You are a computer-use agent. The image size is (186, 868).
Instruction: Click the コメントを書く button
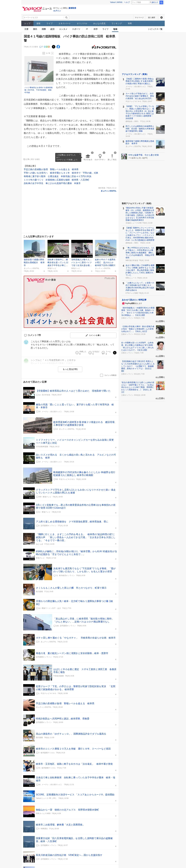pyautogui.click(x=93, y=335)
